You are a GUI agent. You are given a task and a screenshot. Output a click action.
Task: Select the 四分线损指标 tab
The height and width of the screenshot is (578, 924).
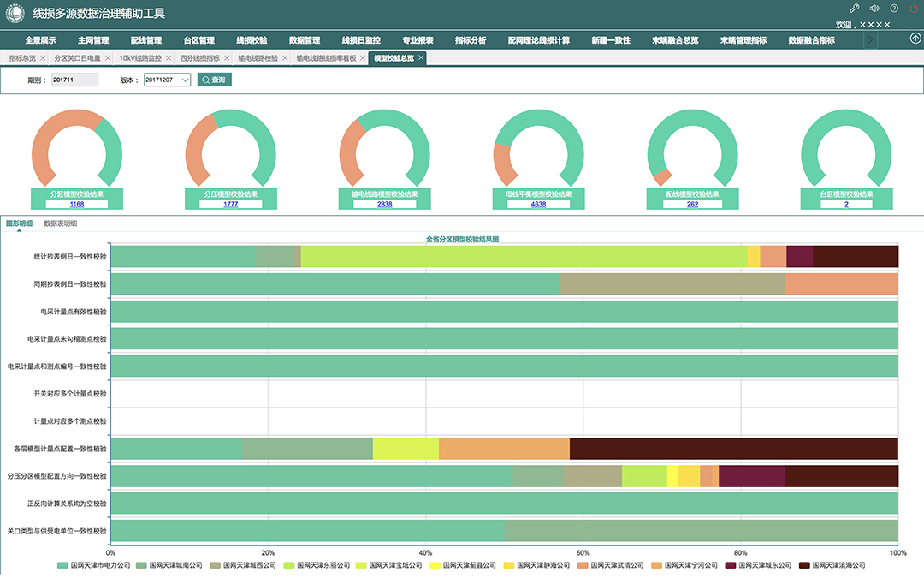pos(199,58)
